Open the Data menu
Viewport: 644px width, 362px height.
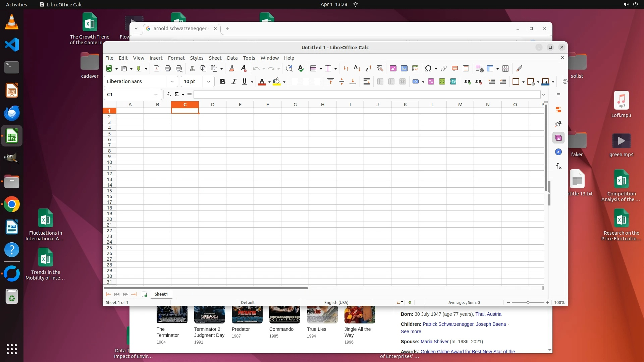232,58
